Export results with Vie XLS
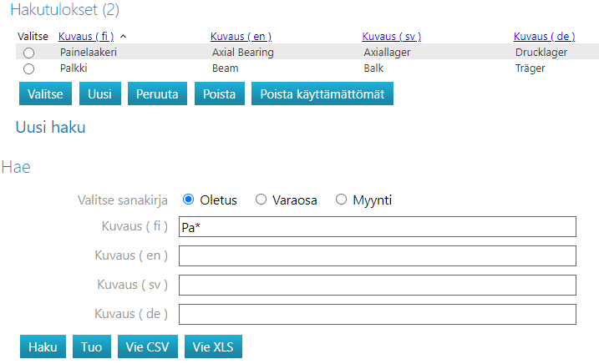 [213, 346]
